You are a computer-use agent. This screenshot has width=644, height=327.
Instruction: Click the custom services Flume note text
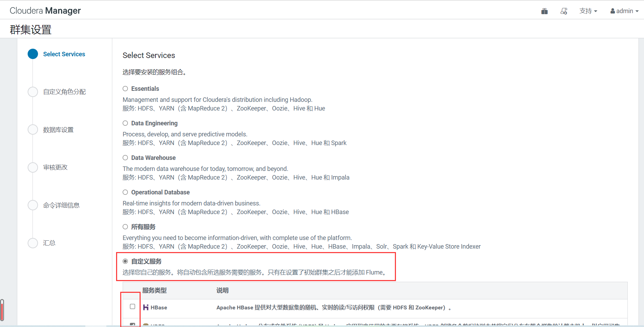pos(255,272)
